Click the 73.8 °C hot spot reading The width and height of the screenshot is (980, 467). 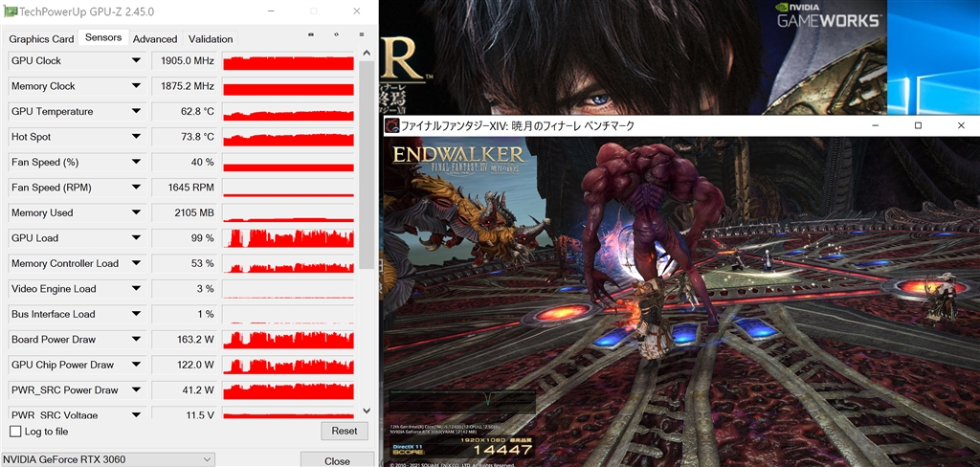point(197,137)
